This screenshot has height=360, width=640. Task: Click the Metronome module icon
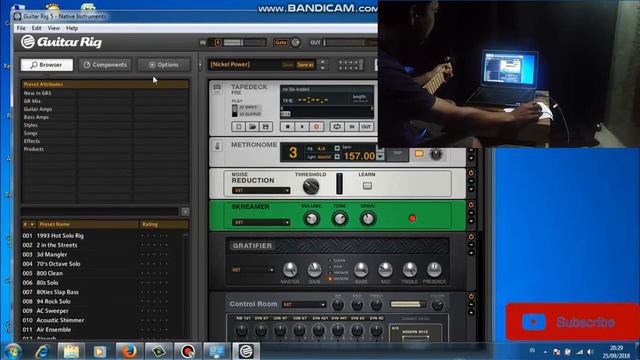click(217, 146)
